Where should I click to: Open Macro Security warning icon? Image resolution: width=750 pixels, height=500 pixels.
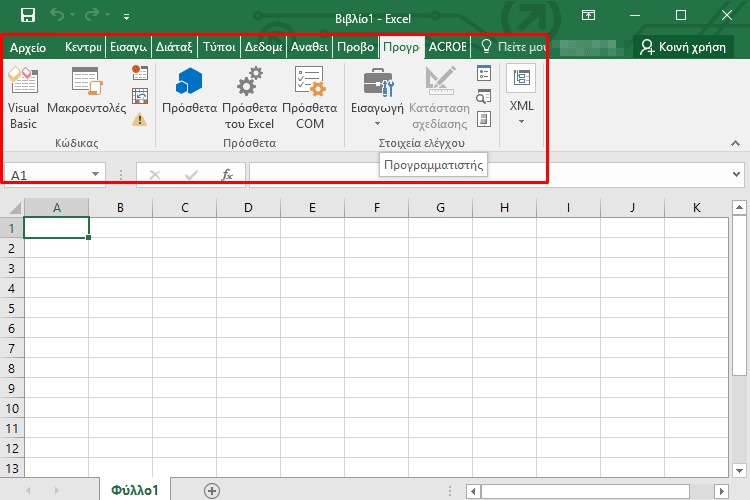click(140, 119)
